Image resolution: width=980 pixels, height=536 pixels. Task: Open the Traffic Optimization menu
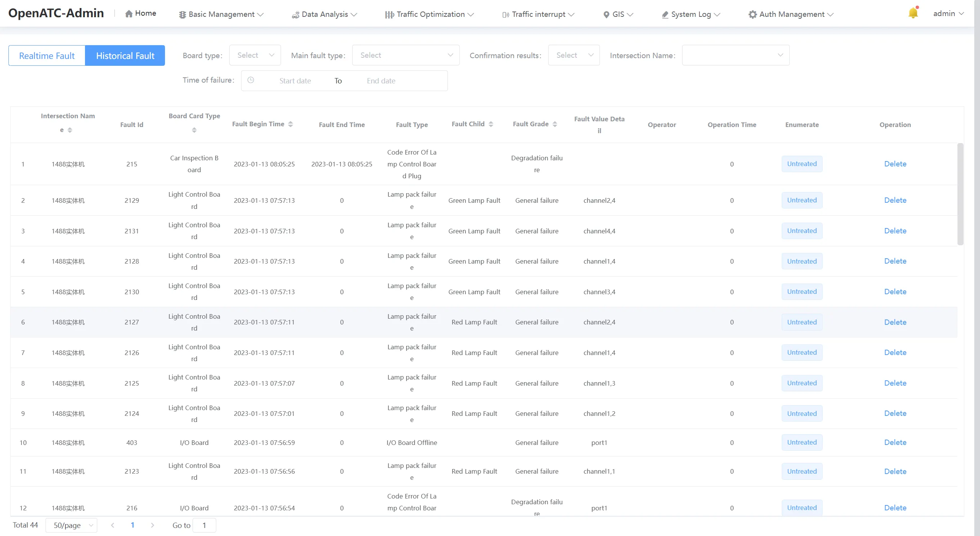pos(430,15)
